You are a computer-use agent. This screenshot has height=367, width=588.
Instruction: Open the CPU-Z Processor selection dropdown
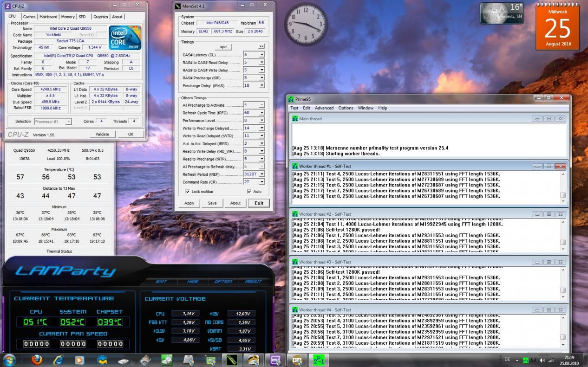68,122
